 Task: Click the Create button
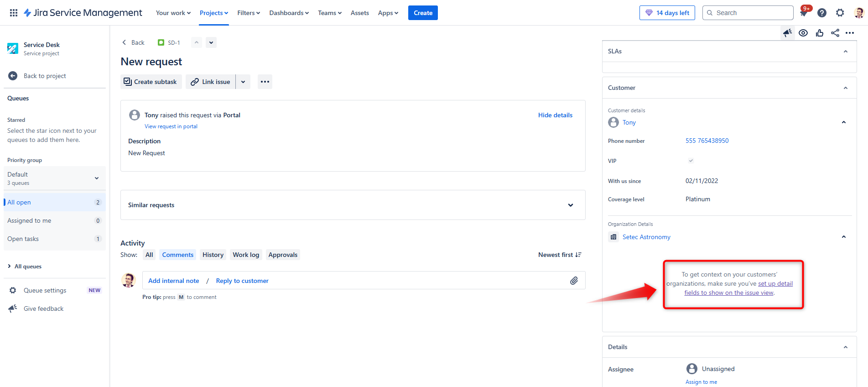coord(423,13)
